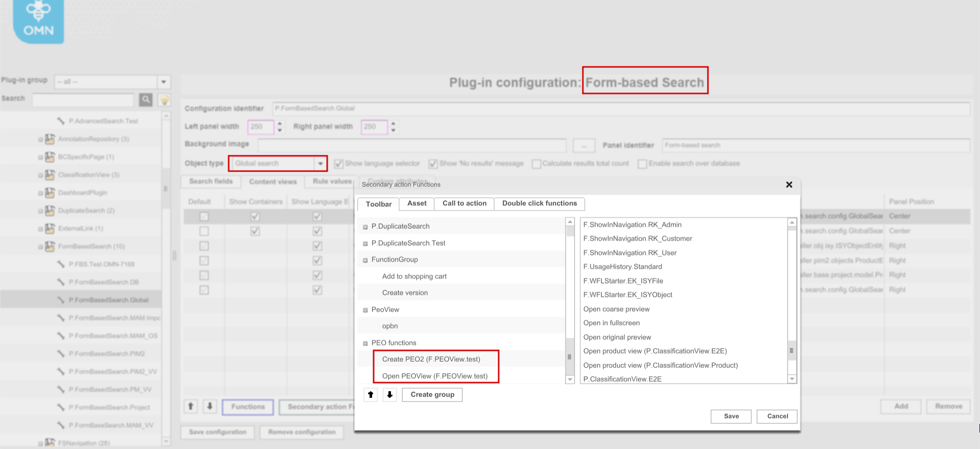
Task: Click the Remove configuration button
Action: 302,432
